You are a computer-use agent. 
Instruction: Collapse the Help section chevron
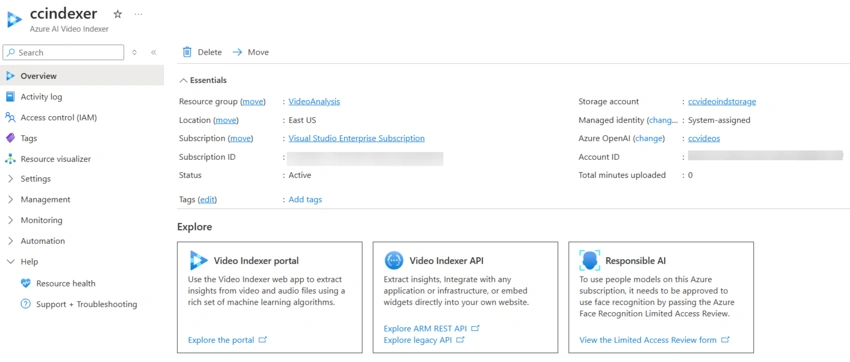(x=10, y=261)
